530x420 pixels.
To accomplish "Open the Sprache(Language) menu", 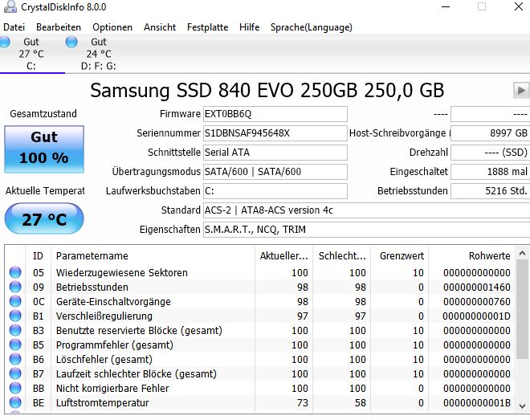I will [x=312, y=27].
